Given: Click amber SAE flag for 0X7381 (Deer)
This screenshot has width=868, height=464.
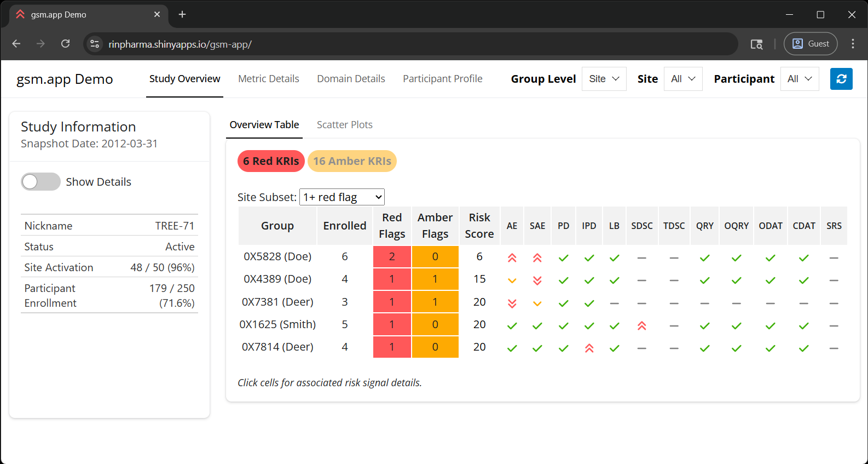Looking at the screenshot, I should (x=537, y=303).
